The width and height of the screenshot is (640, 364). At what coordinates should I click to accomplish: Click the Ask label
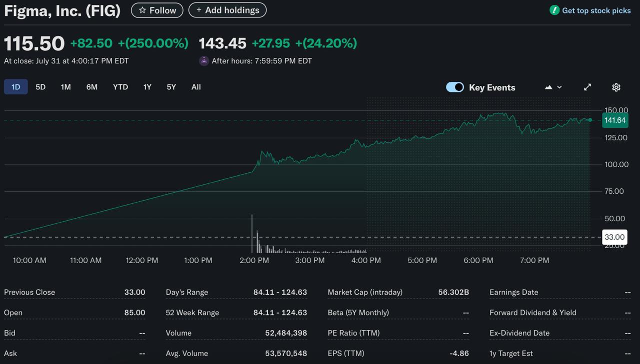point(10,354)
